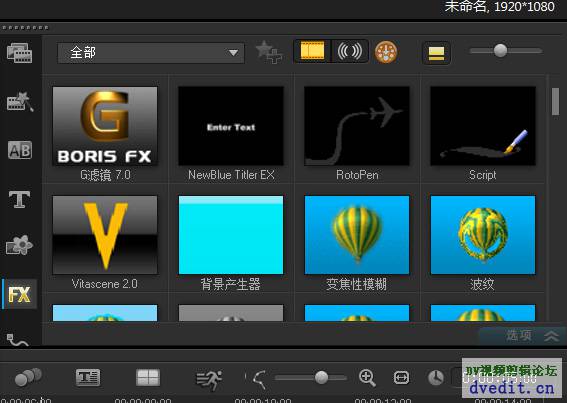Click the G滤镜 7.0 label

[x=105, y=175]
